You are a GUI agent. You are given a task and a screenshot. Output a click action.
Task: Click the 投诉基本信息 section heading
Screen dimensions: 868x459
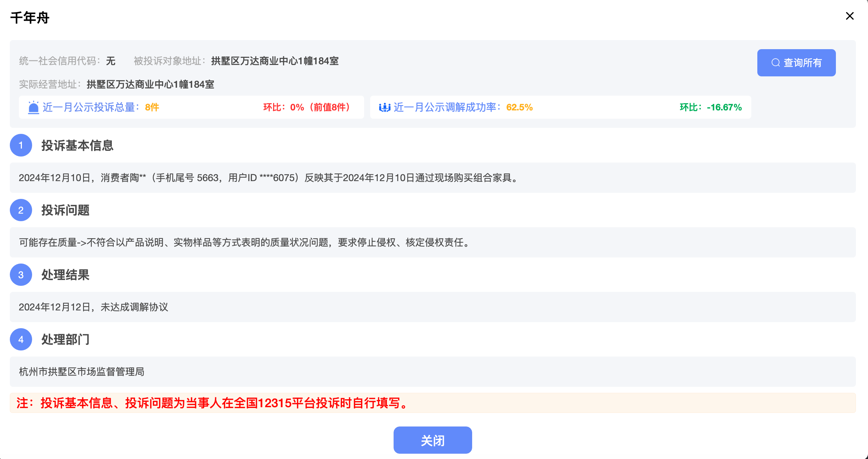tap(77, 146)
